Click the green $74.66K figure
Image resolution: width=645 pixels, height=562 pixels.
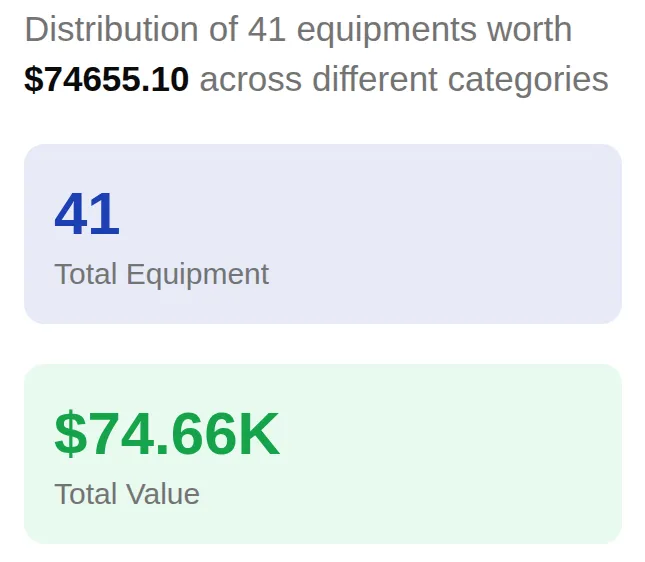[x=167, y=434]
